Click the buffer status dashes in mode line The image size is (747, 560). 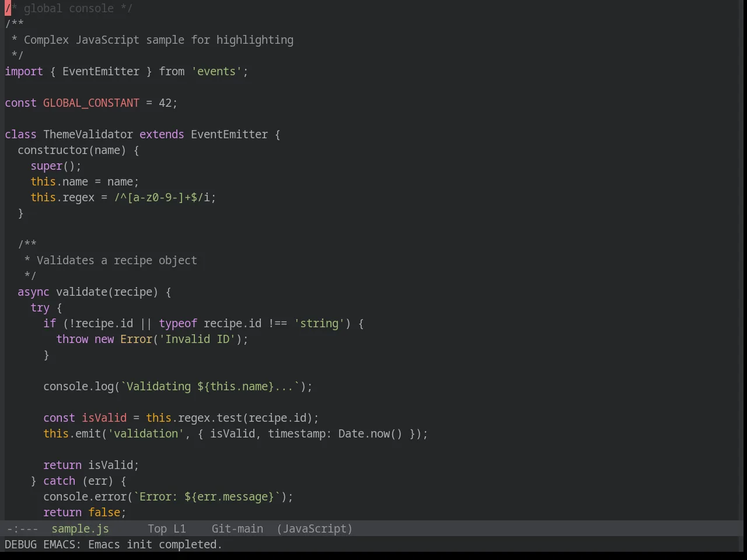coord(22,528)
